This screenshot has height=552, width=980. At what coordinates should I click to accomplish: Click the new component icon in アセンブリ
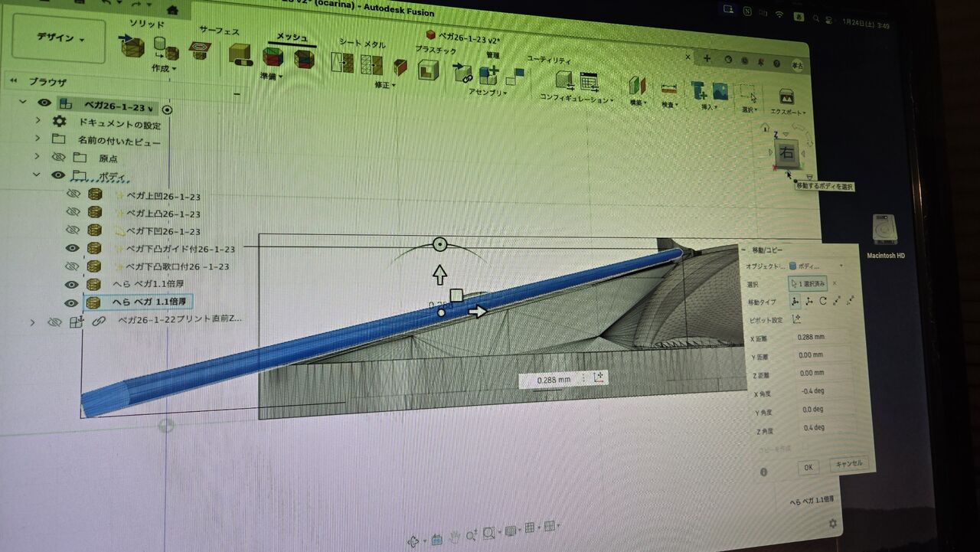pos(488,74)
